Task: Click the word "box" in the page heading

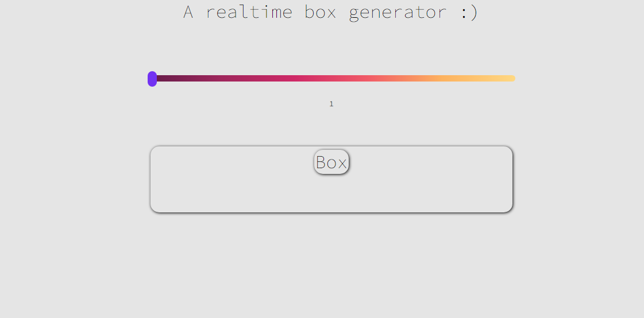Action: point(320,12)
